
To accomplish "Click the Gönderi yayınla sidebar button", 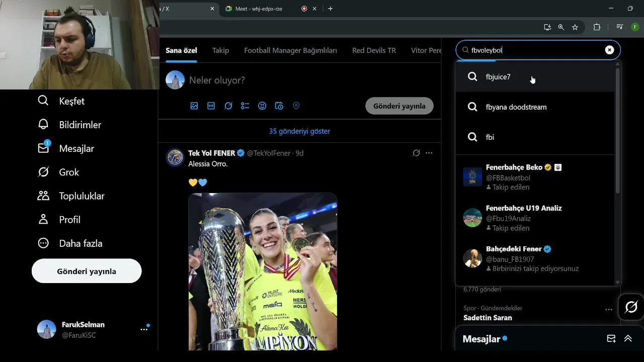I will click(87, 271).
